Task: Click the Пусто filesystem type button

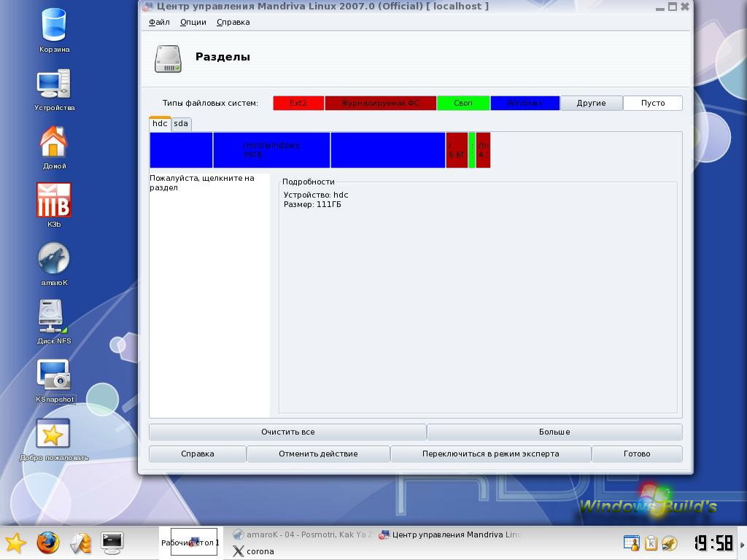Action: coord(653,103)
